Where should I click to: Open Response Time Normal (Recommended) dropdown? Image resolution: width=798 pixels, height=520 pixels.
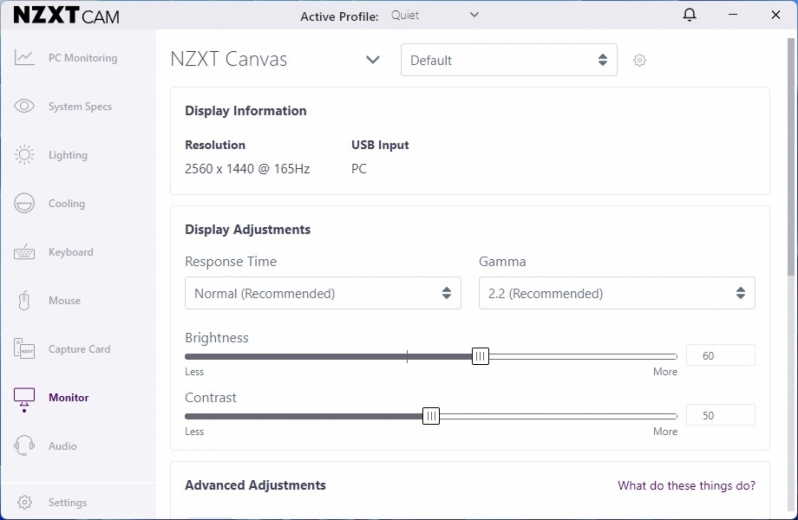pyautogui.click(x=323, y=293)
